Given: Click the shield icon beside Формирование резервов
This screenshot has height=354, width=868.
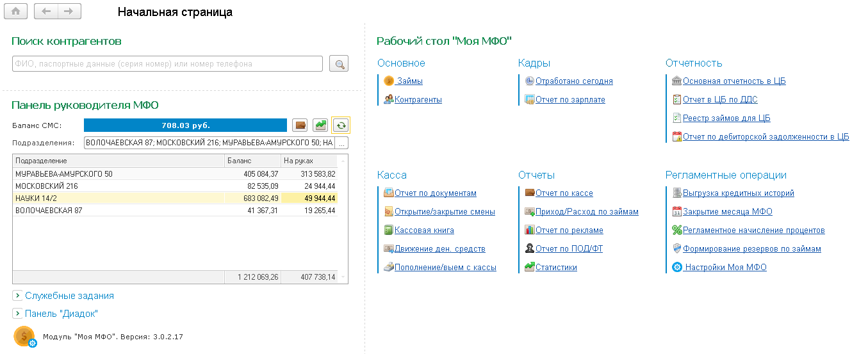Looking at the screenshot, I should pyautogui.click(x=677, y=248).
